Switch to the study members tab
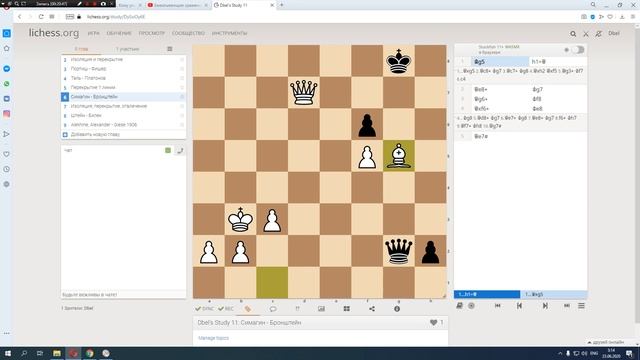The width and height of the screenshot is (640, 360). [127, 49]
